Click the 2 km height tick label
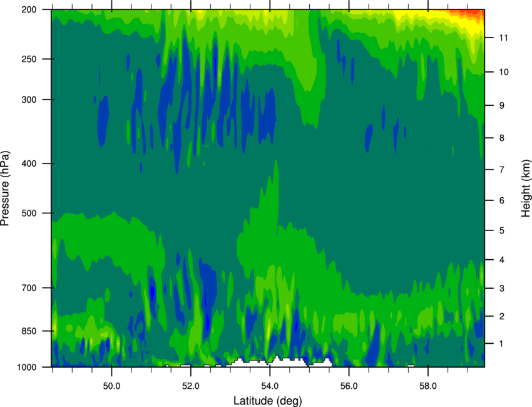This screenshot has width=532, height=407. [501, 316]
